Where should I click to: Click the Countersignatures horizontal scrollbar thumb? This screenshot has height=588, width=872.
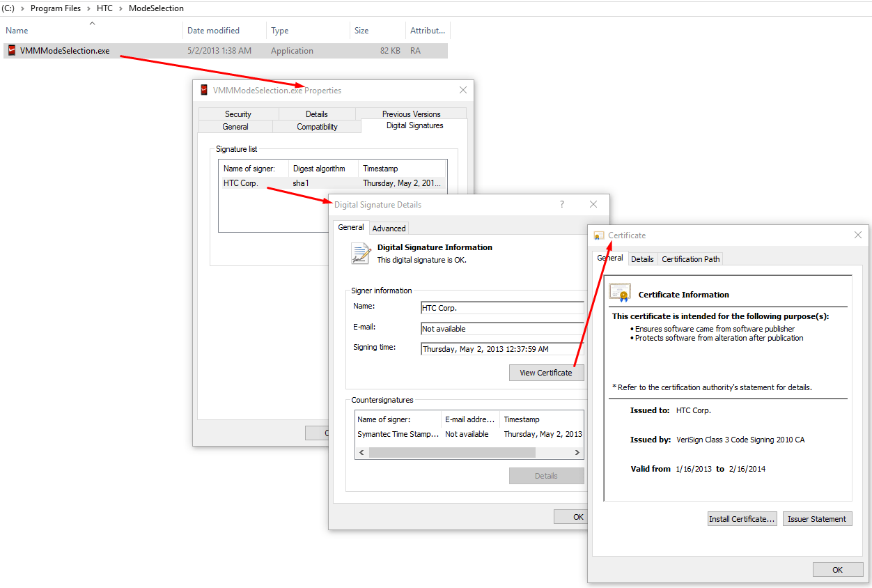(452, 452)
